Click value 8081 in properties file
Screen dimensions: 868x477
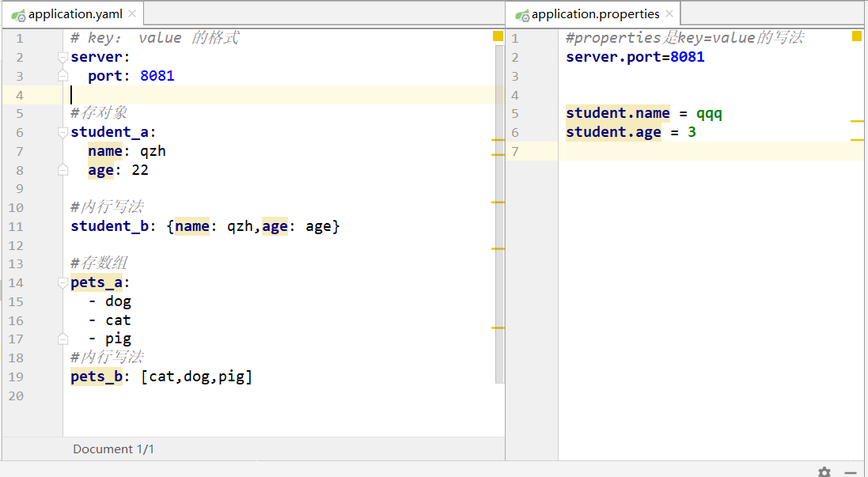pos(688,57)
